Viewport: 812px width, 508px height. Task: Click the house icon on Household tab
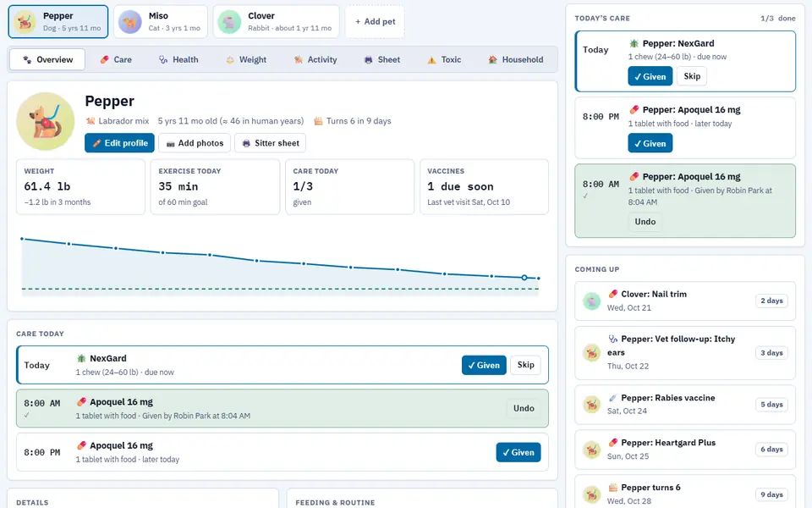pyautogui.click(x=492, y=59)
